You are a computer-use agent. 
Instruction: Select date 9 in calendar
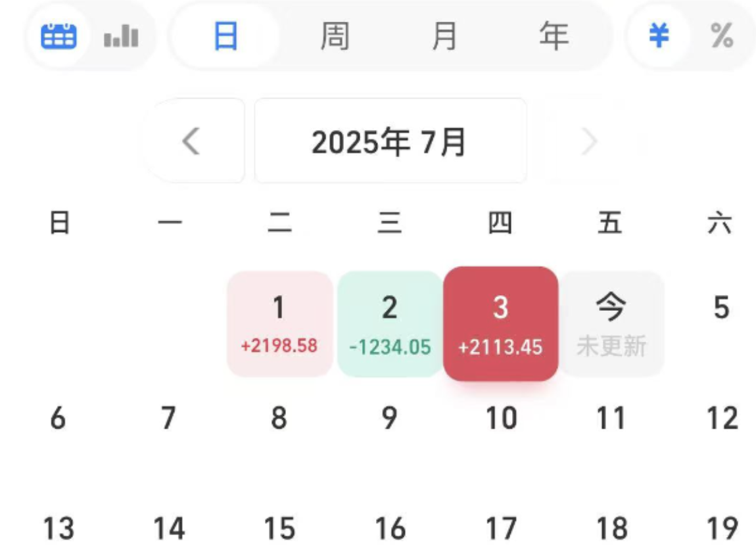point(390,418)
